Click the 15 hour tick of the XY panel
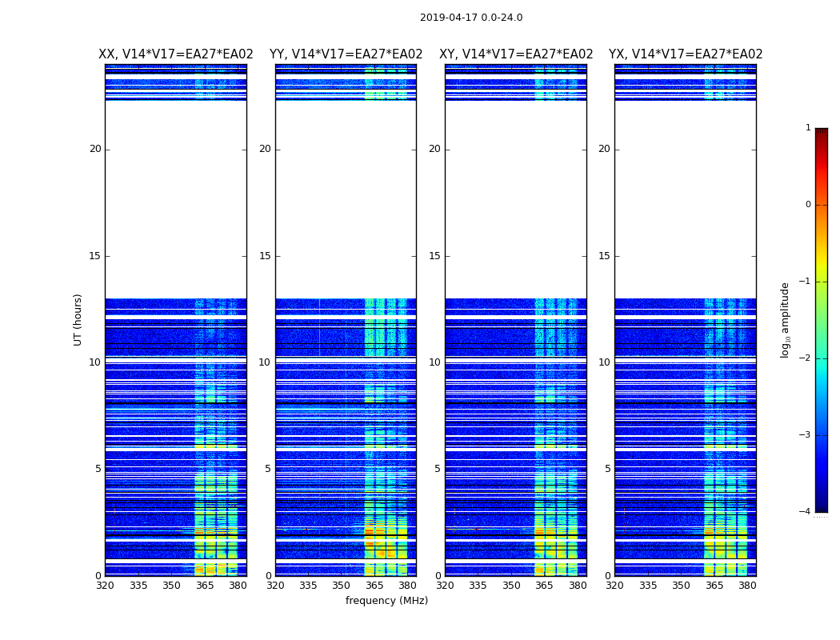Viewport: 840px width, 640px height. (x=434, y=256)
